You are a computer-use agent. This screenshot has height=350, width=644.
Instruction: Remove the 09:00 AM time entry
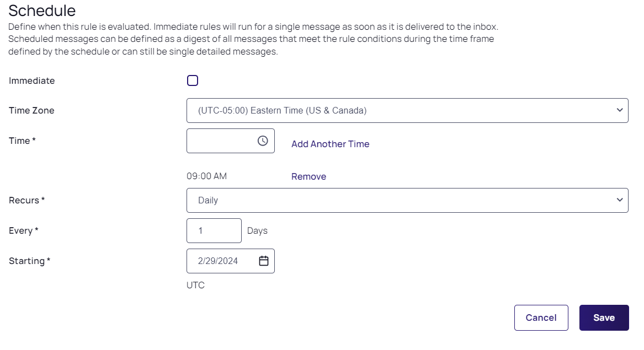pyautogui.click(x=308, y=176)
